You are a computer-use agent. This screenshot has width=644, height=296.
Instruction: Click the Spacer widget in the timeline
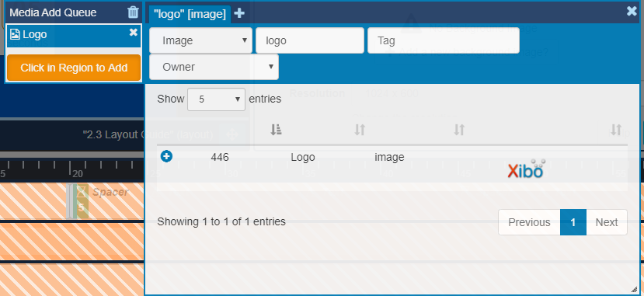(82, 201)
